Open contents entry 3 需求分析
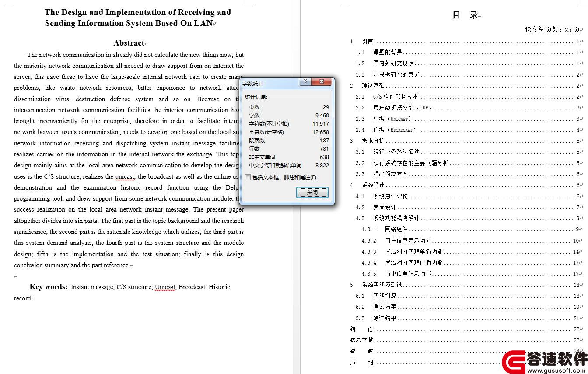588x374 pixels. tap(465, 141)
